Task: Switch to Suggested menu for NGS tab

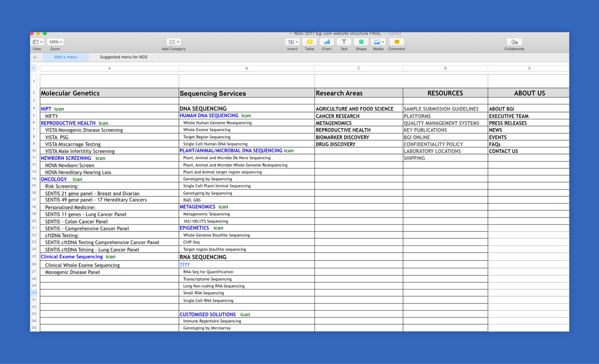Action: (124, 57)
